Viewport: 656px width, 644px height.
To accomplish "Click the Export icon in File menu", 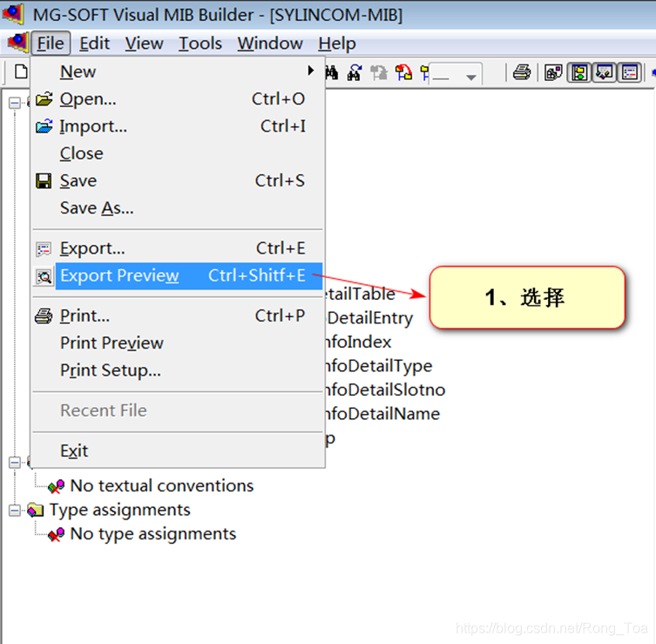I will coord(44,249).
